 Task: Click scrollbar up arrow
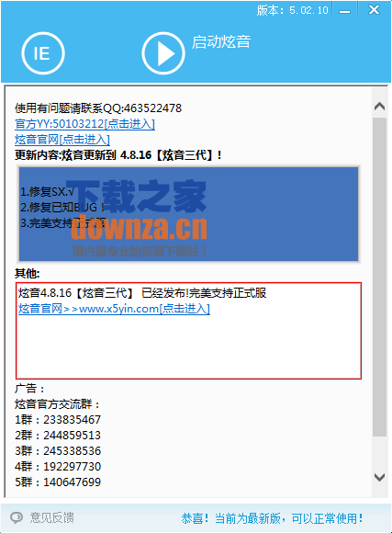click(x=379, y=107)
